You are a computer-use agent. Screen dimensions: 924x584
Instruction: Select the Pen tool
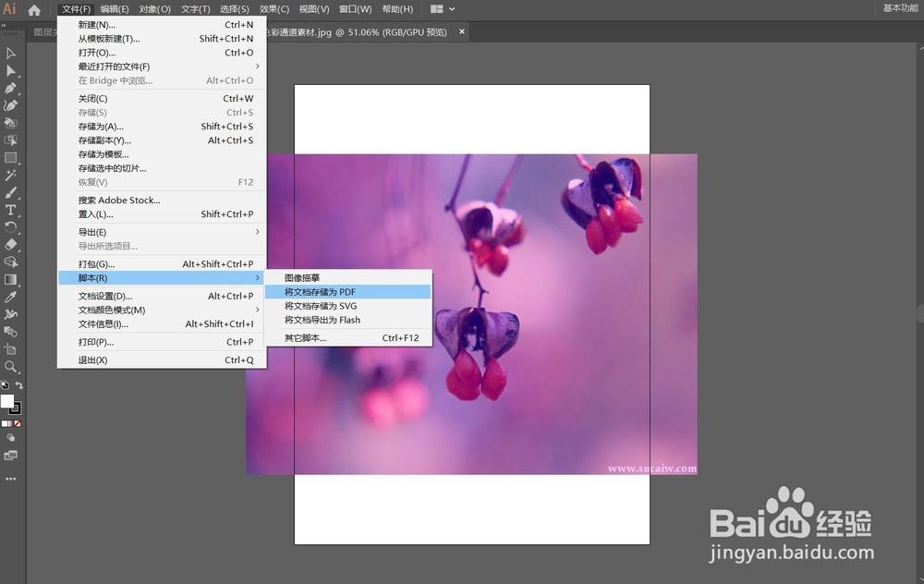click(x=10, y=89)
